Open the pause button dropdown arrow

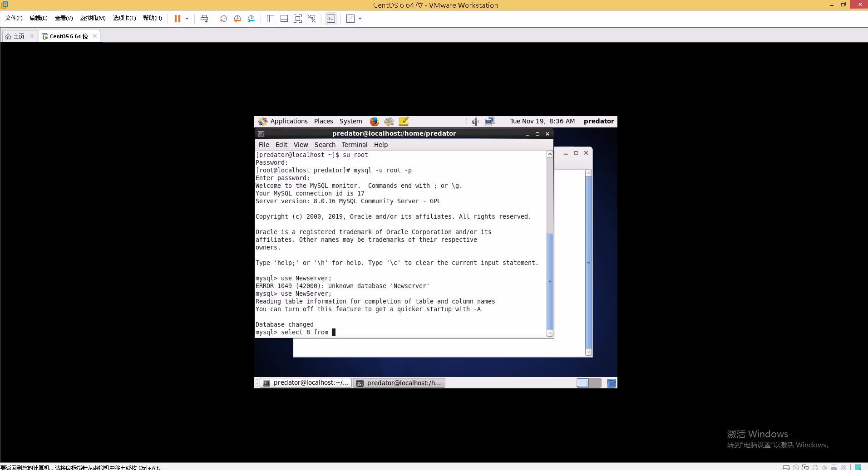click(186, 19)
